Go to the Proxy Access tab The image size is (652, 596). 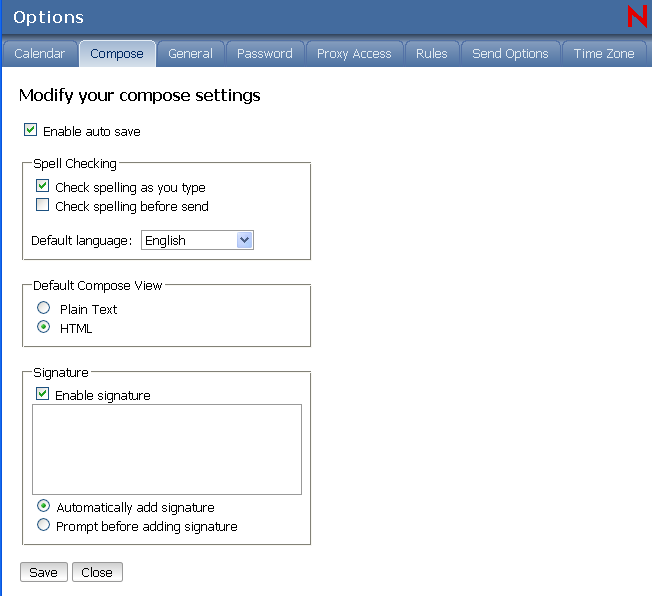click(354, 54)
